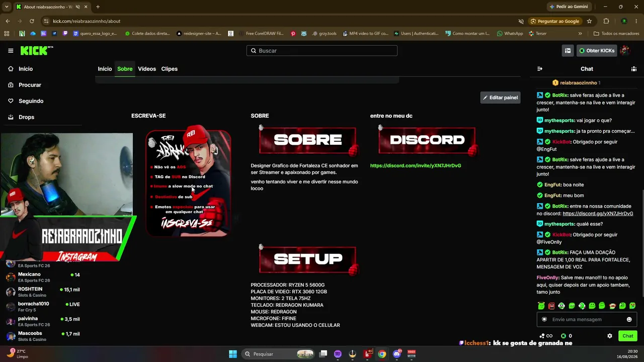Screen dimensions: 644x362
Task: Reload the page
Action: pyautogui.click(x=32, y=21)
